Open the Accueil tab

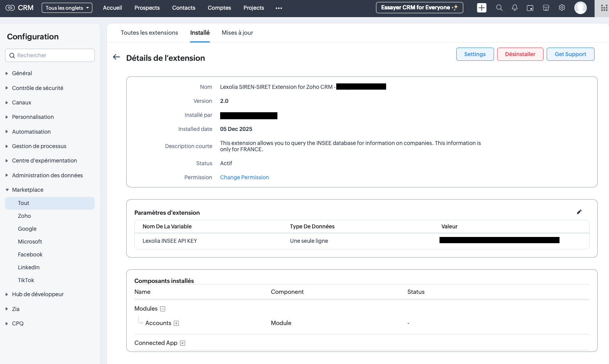tap(112, 8)
